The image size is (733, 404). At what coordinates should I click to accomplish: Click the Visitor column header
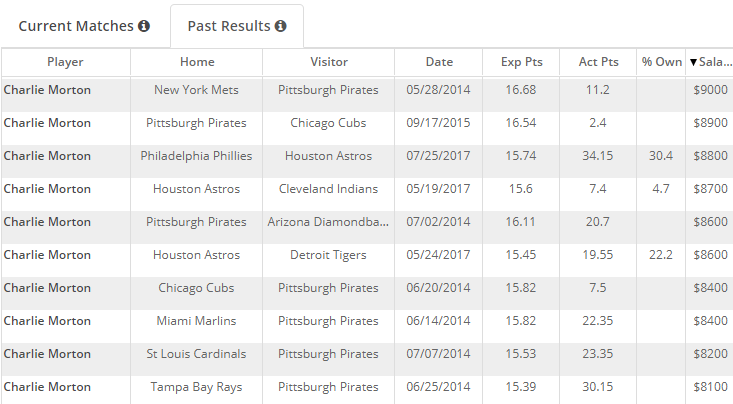[329, 62]
